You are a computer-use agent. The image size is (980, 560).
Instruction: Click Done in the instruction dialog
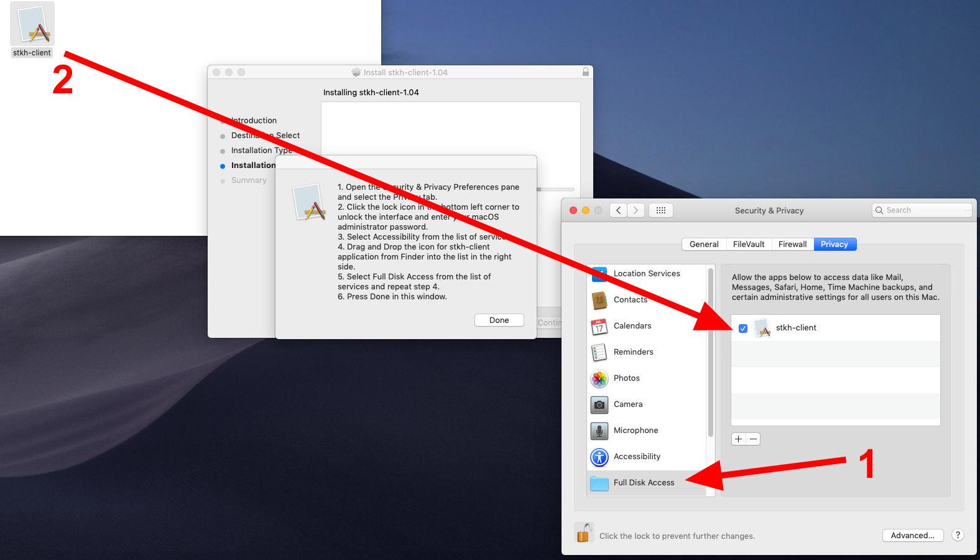(x=499, y=320)
